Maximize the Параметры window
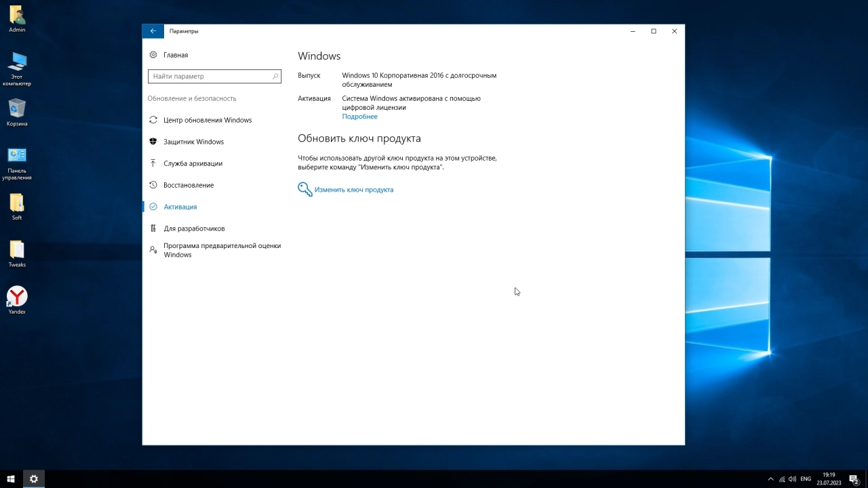868x488 pixels. [654, 31]
